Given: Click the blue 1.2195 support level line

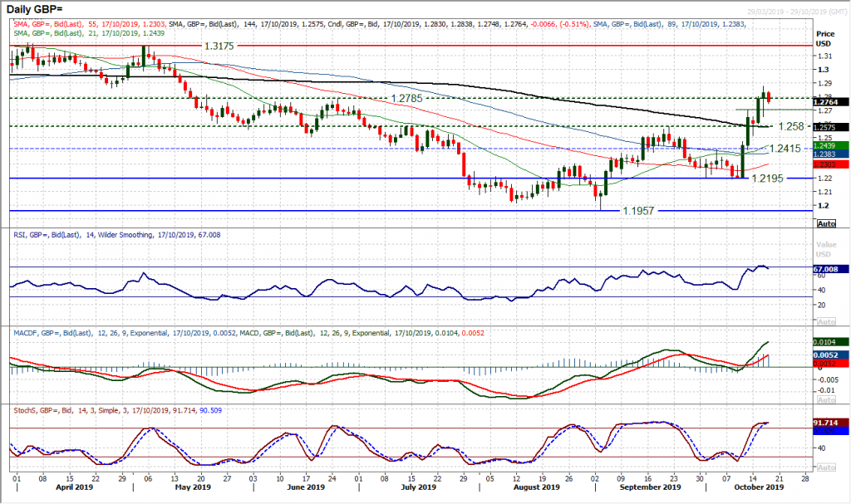Looking at the screenshot, I should click(x=416, y=179).
